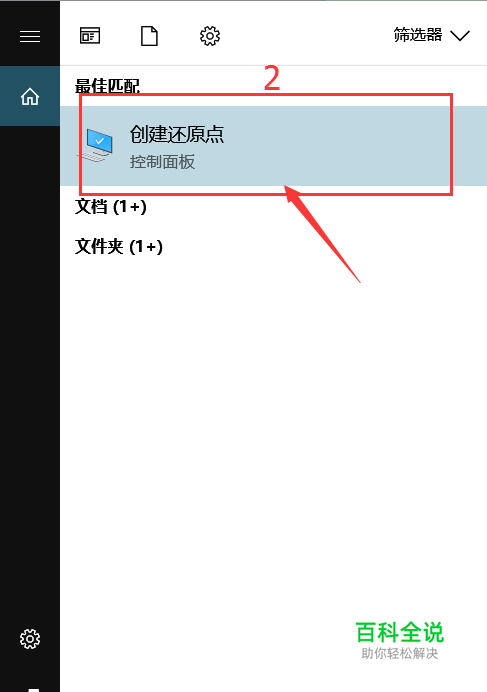Click the 百科全说 green watermark logo
This screenshot has width=487, height=692.
(x=399, y=632)
